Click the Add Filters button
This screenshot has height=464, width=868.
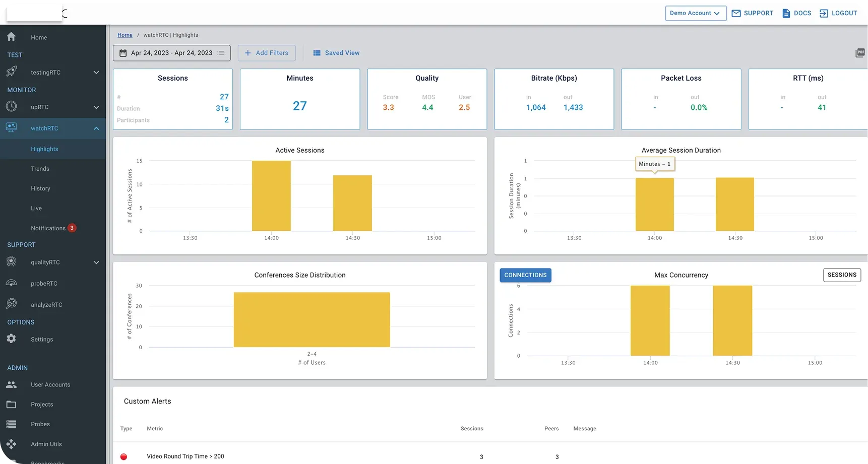(267, 53)
